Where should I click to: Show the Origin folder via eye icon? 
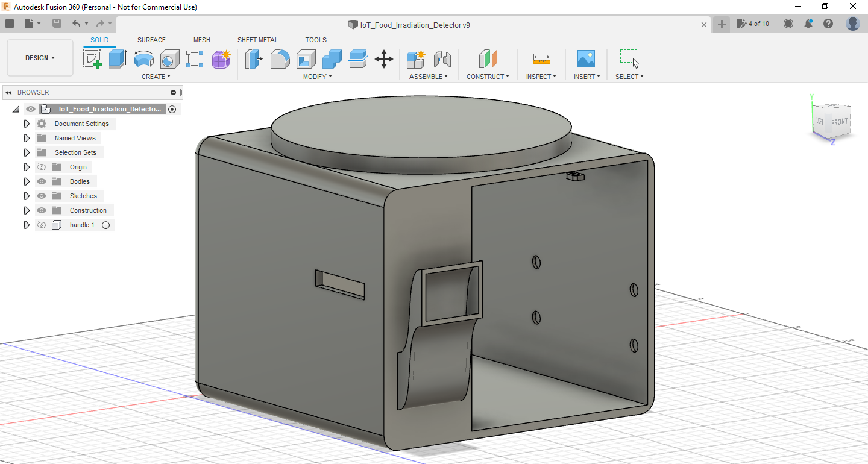tap(42, 167)
